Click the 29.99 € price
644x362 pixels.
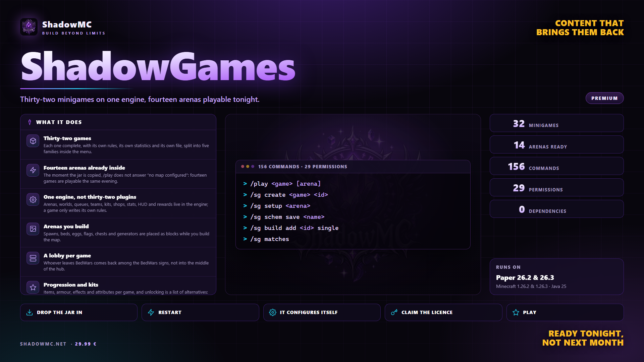pos(86,344)
